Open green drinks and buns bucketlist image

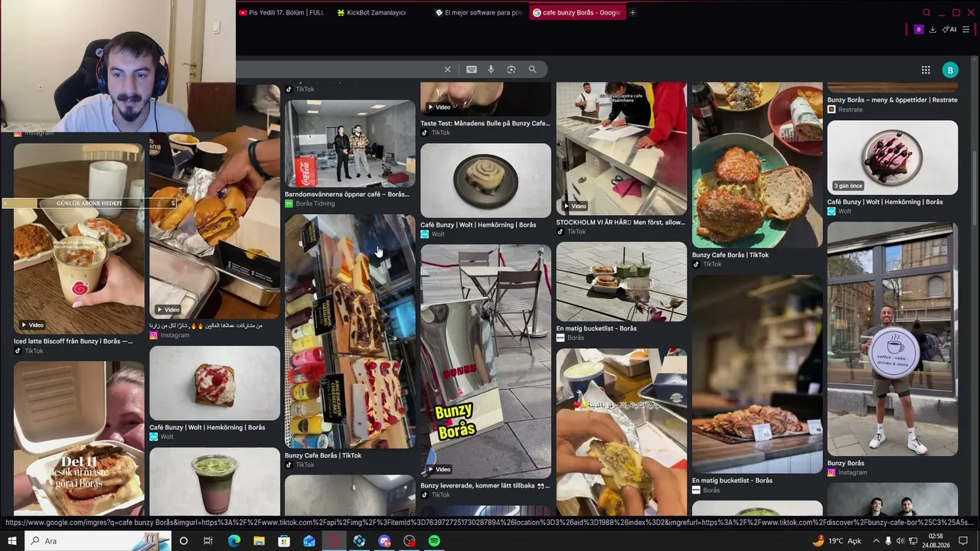622,282
